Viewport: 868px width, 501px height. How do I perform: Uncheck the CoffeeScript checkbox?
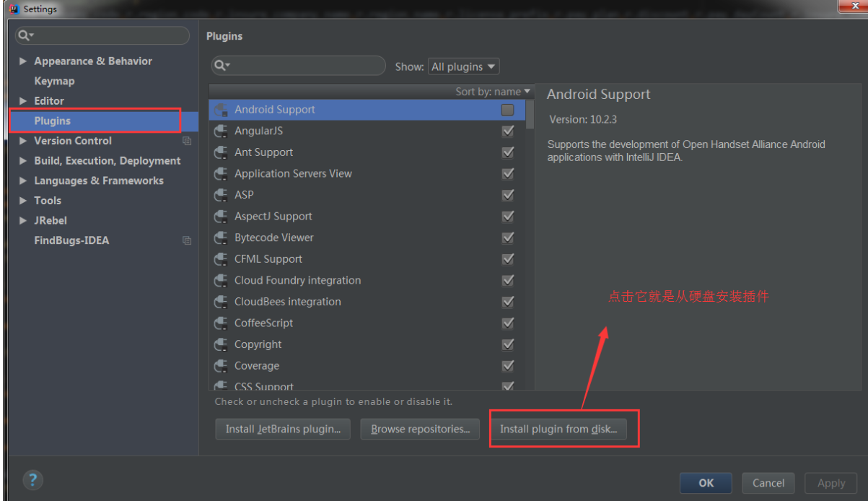point(508,323)
